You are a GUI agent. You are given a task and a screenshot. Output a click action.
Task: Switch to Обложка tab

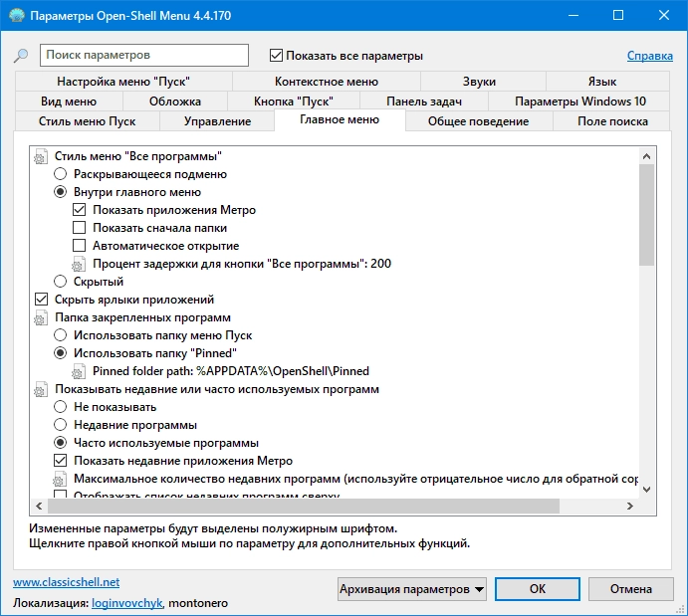tap(174, 102)
